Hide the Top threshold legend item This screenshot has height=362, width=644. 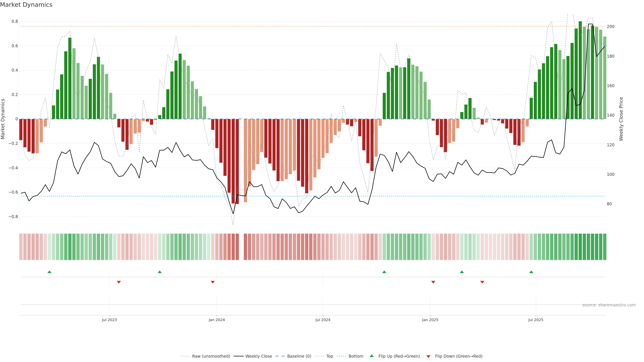tap(330, 356)
